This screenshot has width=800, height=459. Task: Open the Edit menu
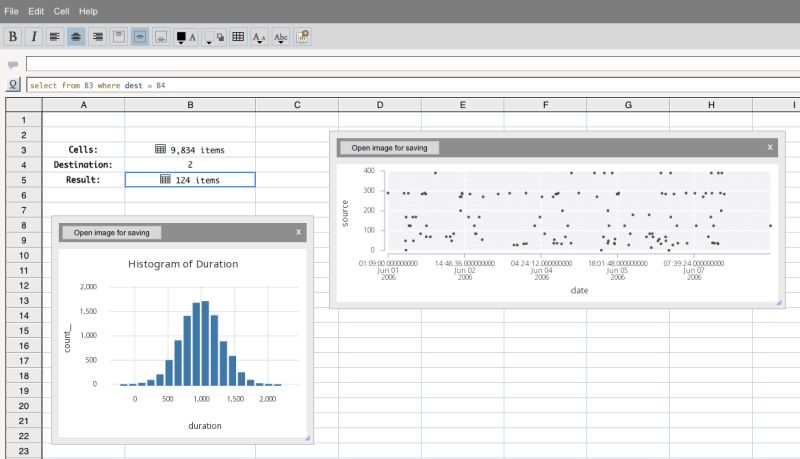36,11
